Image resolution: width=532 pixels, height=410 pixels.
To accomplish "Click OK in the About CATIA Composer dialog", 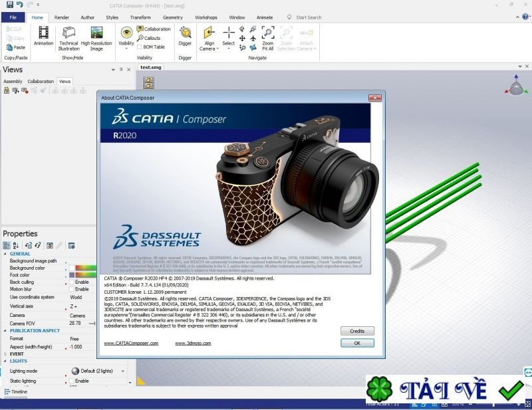I will [356, 343].
